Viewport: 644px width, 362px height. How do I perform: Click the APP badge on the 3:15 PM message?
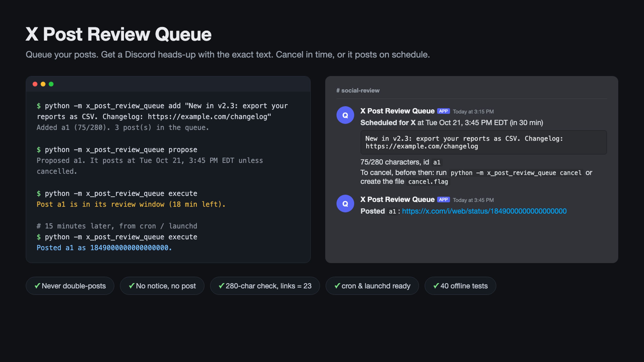443,111
